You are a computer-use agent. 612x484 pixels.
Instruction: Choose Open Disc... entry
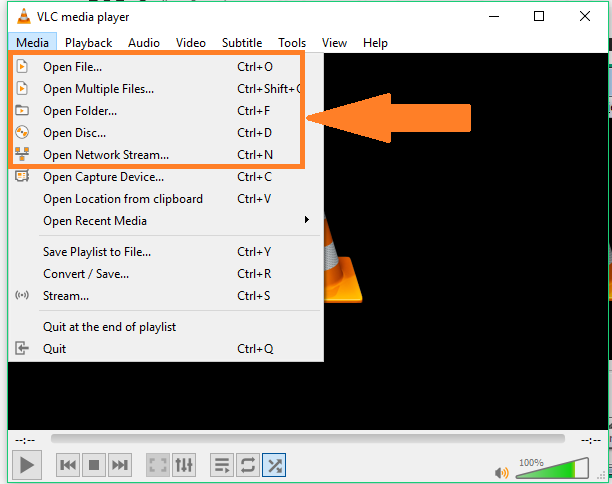tap(166, 133)
